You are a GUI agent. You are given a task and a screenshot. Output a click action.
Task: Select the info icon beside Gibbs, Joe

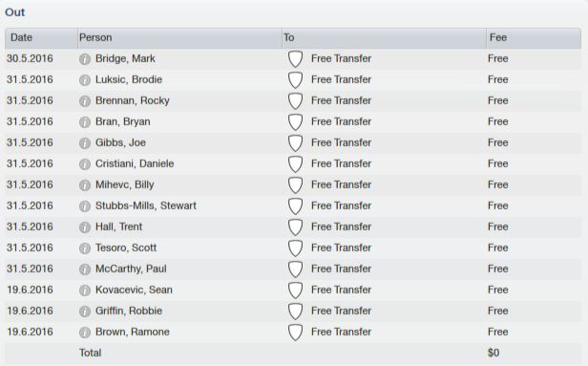click(x=85, y=143)
